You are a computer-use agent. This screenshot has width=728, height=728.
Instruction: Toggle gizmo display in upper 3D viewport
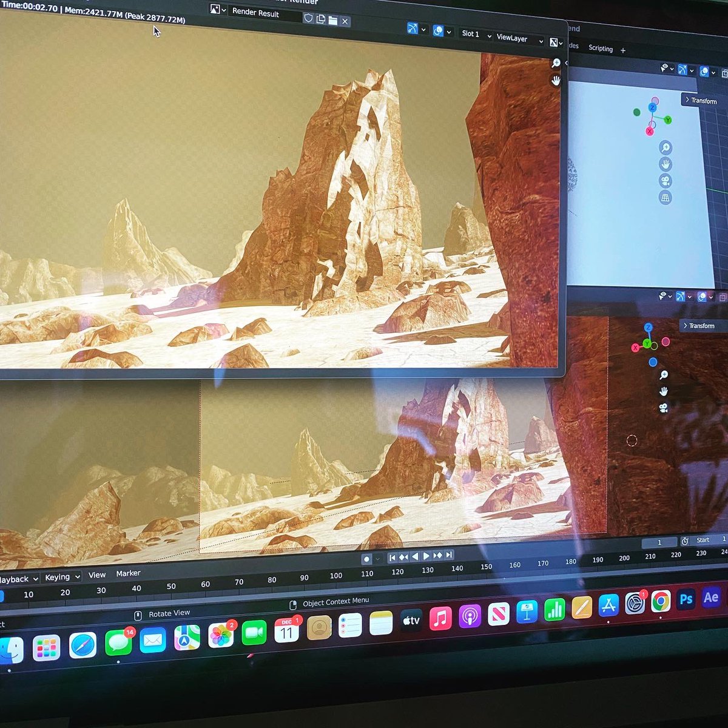[x=682, y=70]
